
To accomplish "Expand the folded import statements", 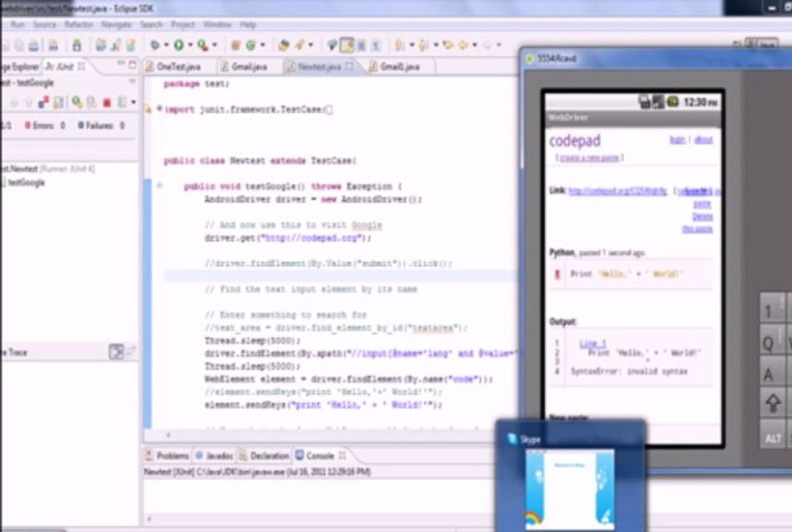I will click(x=159, y=108).
